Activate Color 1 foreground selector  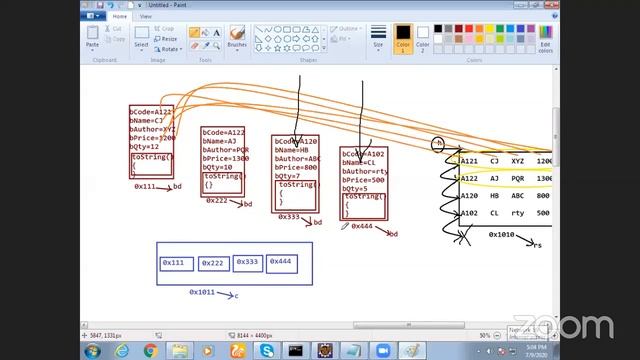(x=403, y=39)
